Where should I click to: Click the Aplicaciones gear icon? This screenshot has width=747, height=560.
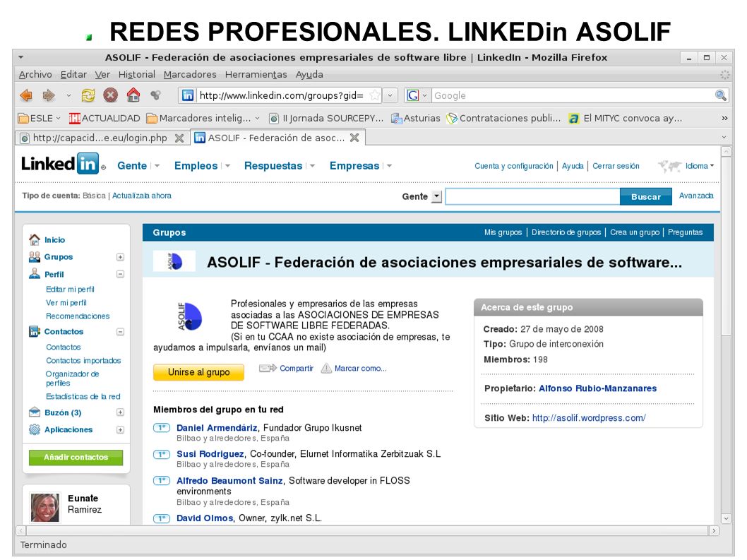tap(35, 429)
